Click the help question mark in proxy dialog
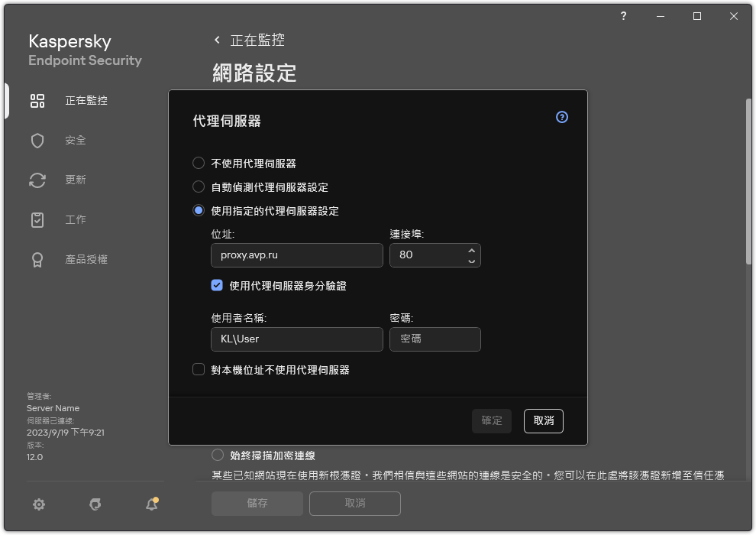The image size is (756, 535). coord(561,117)
